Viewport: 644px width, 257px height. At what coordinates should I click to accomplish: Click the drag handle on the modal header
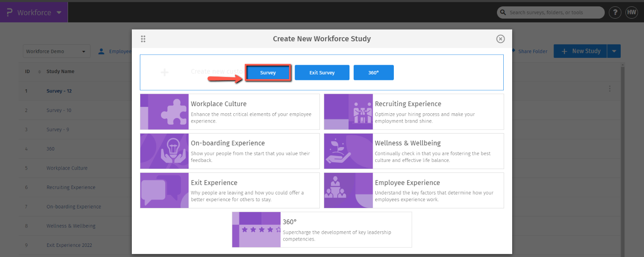click(x=143, y=38)
